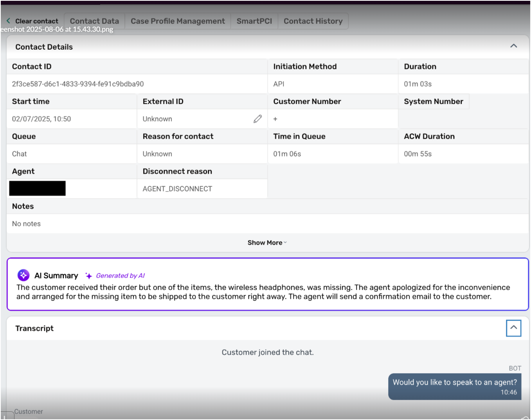Click the redacted Agent name box
The width and height of the screenshot is (531, 420).
point(38,188)
